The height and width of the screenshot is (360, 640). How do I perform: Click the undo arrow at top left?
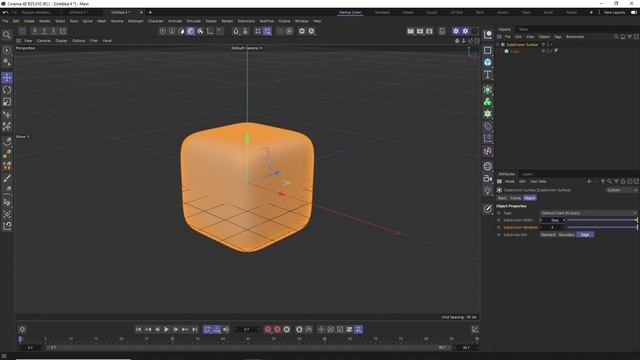[5, 13]
